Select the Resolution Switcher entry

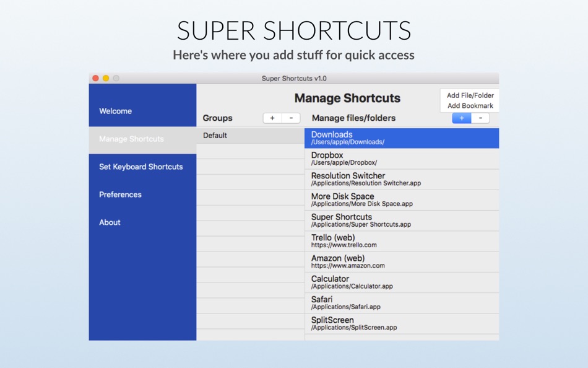(x=402, y=179)
